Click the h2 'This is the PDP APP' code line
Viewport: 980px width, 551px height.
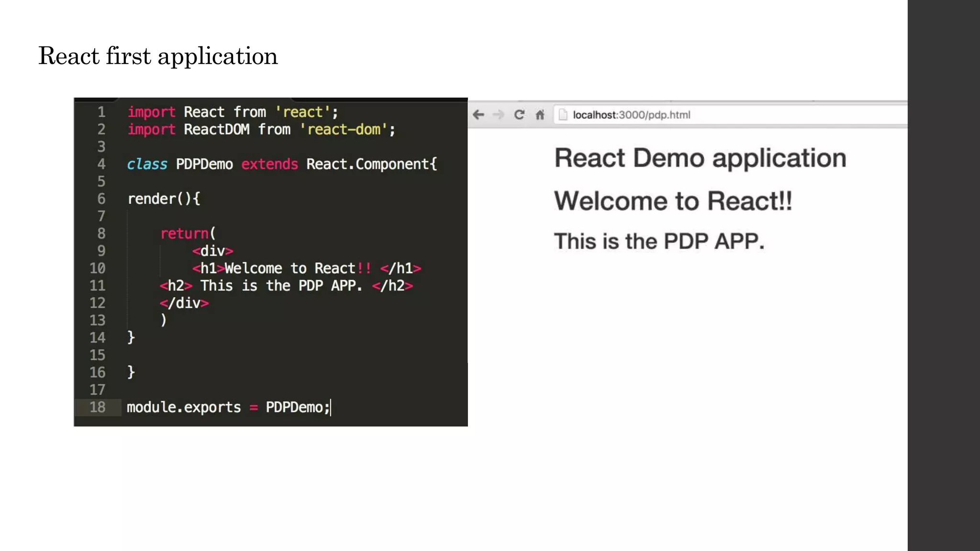tap(286, 286)
